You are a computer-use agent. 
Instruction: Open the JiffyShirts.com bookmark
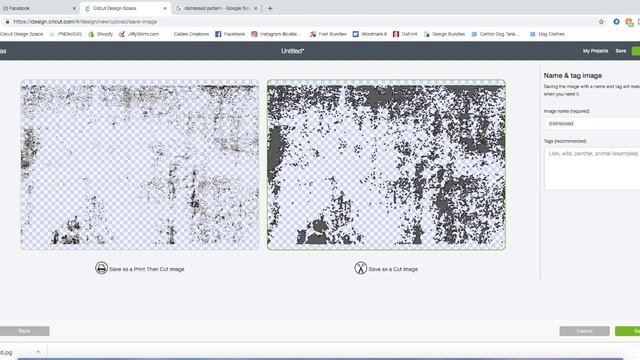coord(139,34)
